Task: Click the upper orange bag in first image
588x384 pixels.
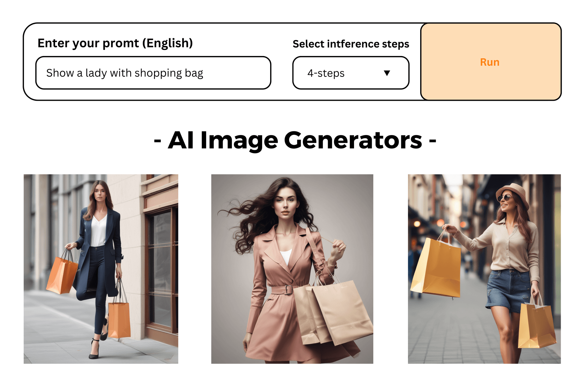Action: click(62, 274)
